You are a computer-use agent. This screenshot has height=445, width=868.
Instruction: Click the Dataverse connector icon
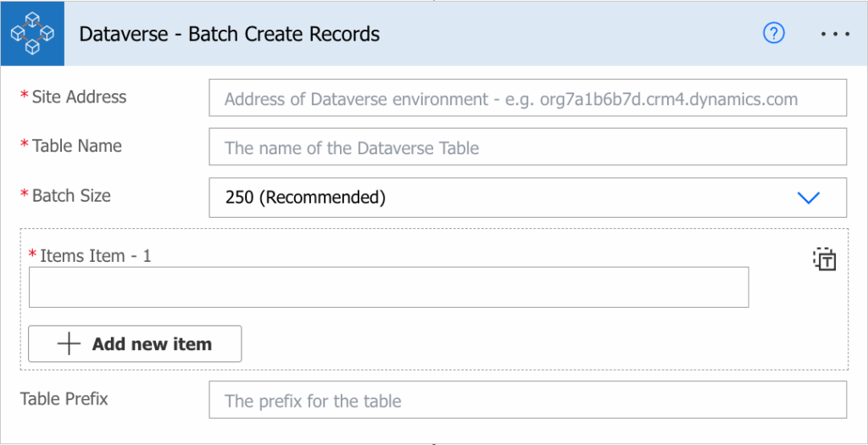pyautogui.click(x=32, y=34)
